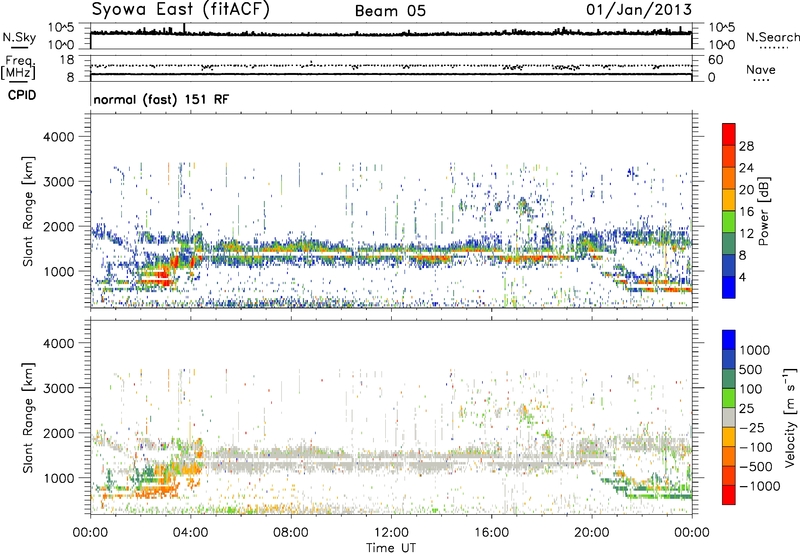The image size is (800, 554).
Task: Click the 24 label on power colorbar
Action: pos(746,168)
